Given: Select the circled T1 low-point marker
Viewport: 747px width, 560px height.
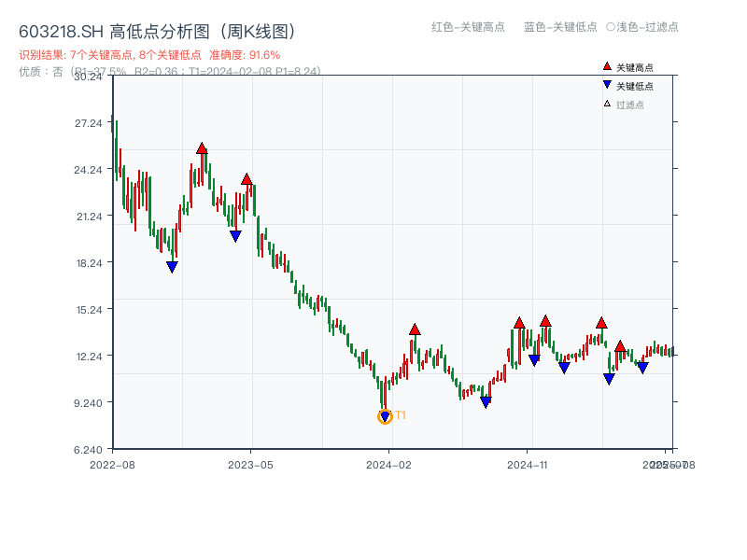Looking at the screenshot, I should pyautogui.click(x=384, y=416).
